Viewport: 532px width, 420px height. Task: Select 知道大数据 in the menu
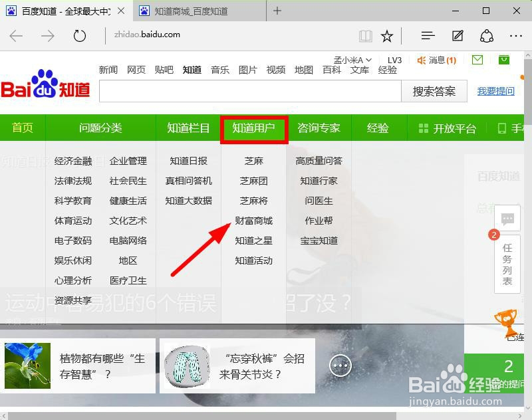[x=189, y=201]
